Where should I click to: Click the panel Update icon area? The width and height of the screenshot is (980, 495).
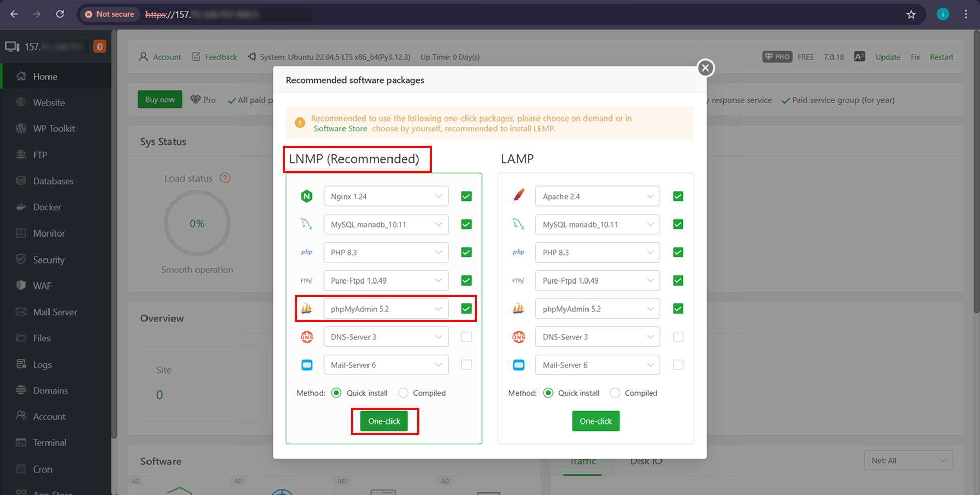pos(888,57)
